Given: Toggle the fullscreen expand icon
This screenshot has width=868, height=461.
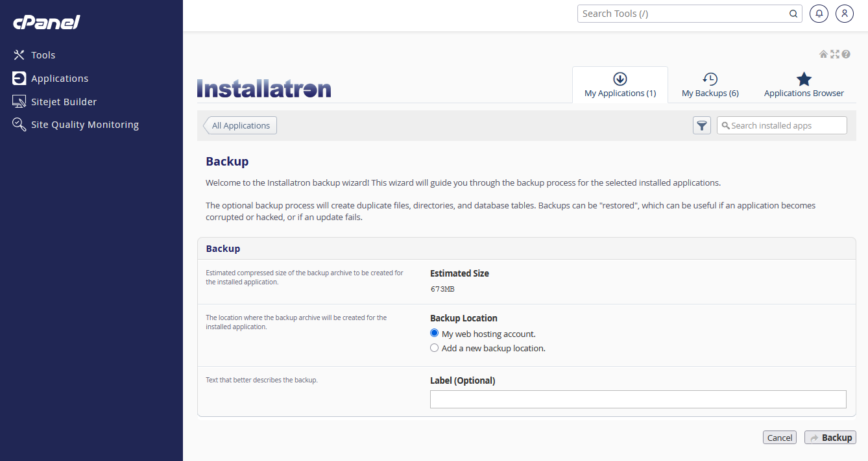Looking at the screenshot, I should point(835,55).
